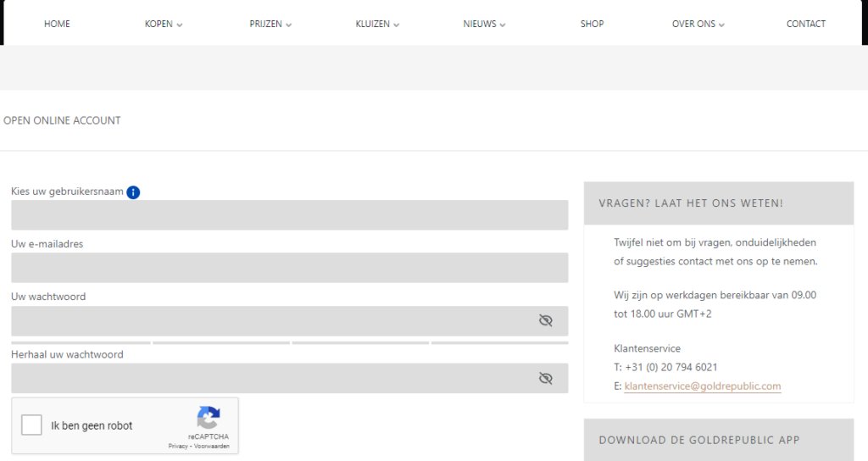Click the klantenservice@goldrepublic.com email link
This screenshot has height=461, width=868.
[x=702, y=386]
